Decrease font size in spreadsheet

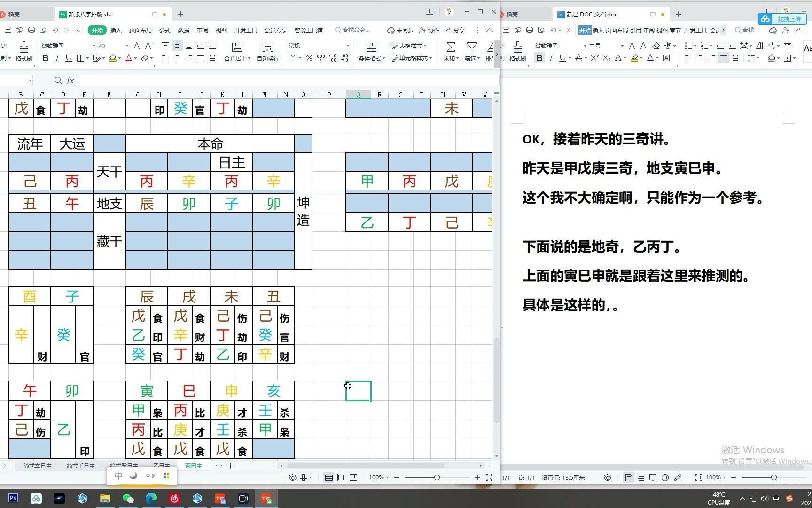pos(149,46)
